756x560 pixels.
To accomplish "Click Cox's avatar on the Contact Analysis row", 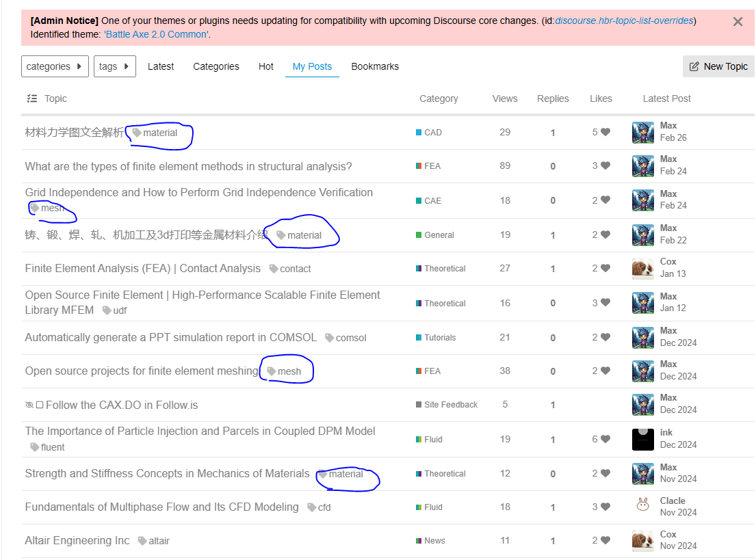I will (x=642, y=268).
